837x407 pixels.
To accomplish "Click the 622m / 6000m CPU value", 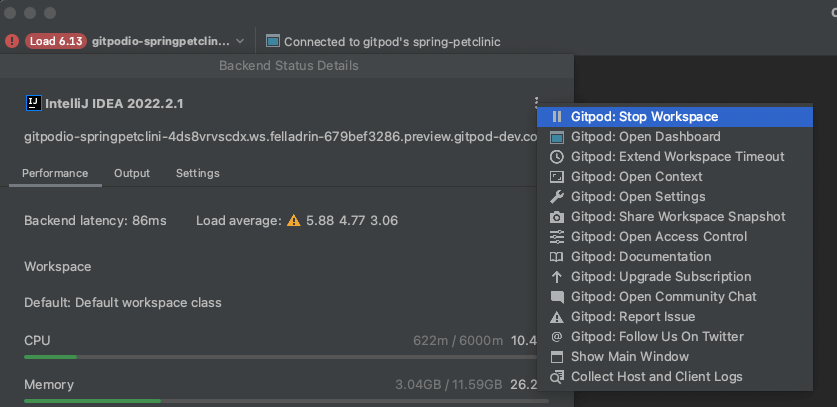I will point(458,341).
